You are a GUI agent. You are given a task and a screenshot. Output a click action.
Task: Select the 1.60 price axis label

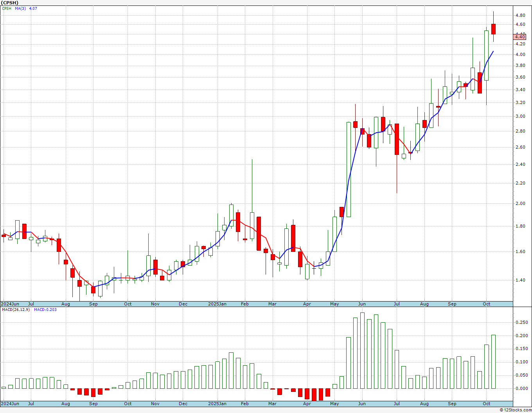[x=520, y=252]
